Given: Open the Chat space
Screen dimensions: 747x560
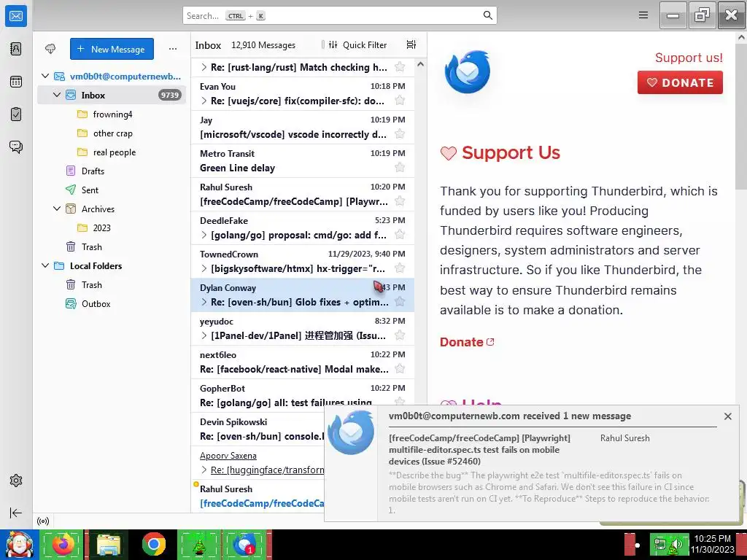Looking at the screenshot, I should point(16,147).
